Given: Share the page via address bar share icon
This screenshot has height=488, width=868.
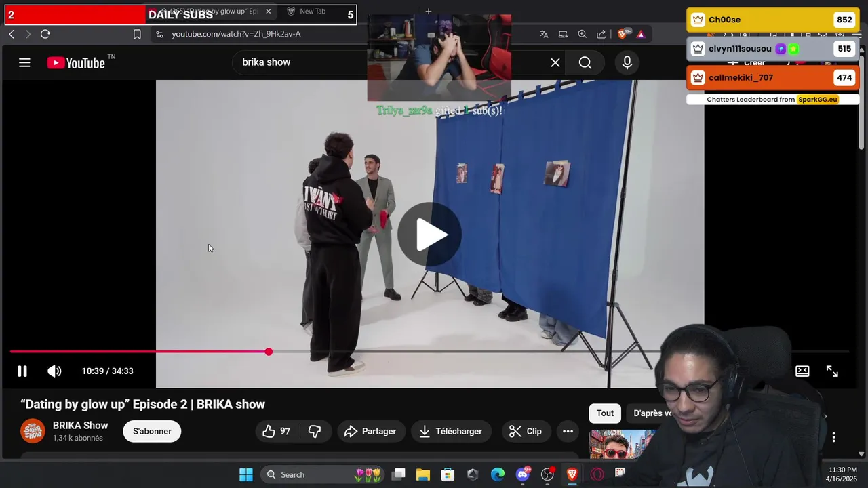Looking at the screenshot, I should point(601,34).
